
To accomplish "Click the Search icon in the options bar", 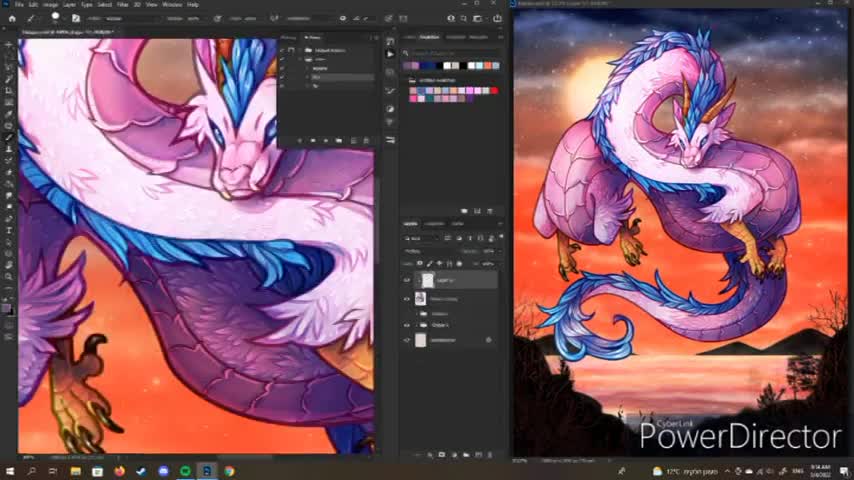I will 463,19.
